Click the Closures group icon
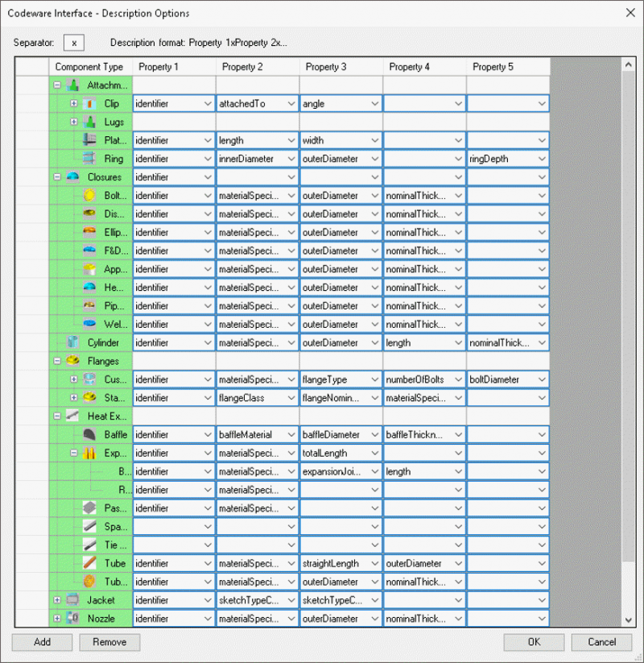Screen dimensions: 644x663 (x=73, y=177)
